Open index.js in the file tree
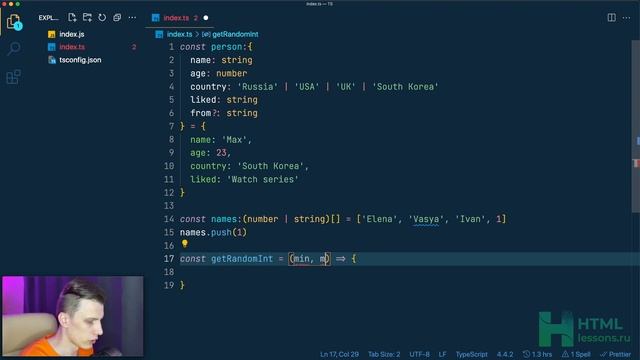Viewport: 640px width, 360px height. tap(72, 34)
